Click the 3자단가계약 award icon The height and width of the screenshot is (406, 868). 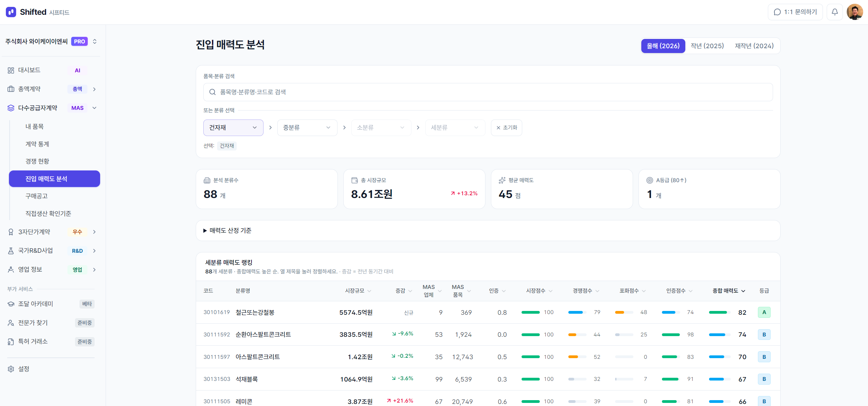tap(11, 232)
